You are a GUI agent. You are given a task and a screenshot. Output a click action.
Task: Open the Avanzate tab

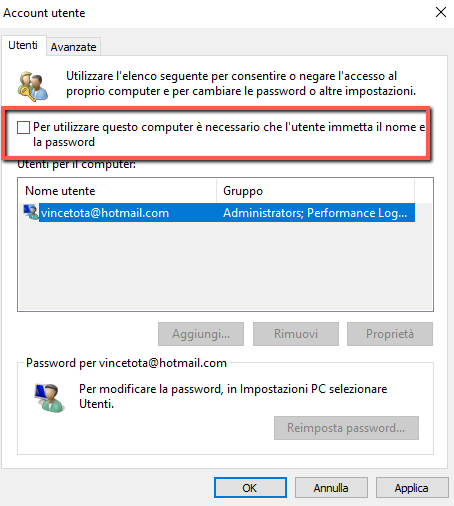pos(73,47)
